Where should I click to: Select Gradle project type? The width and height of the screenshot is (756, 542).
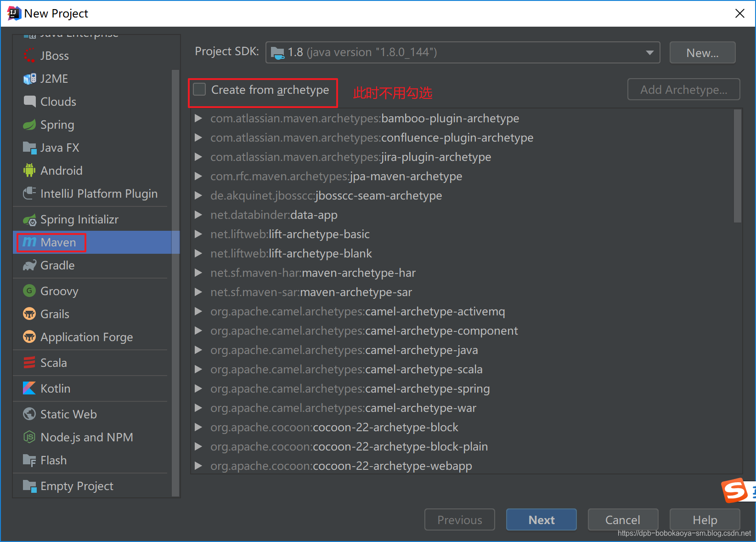pos(92,265)
